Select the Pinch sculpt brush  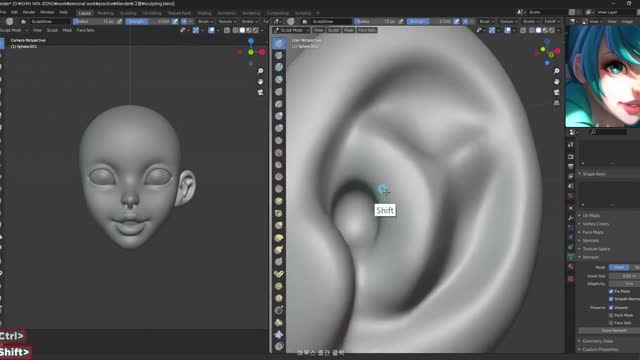tap(279, 213)
